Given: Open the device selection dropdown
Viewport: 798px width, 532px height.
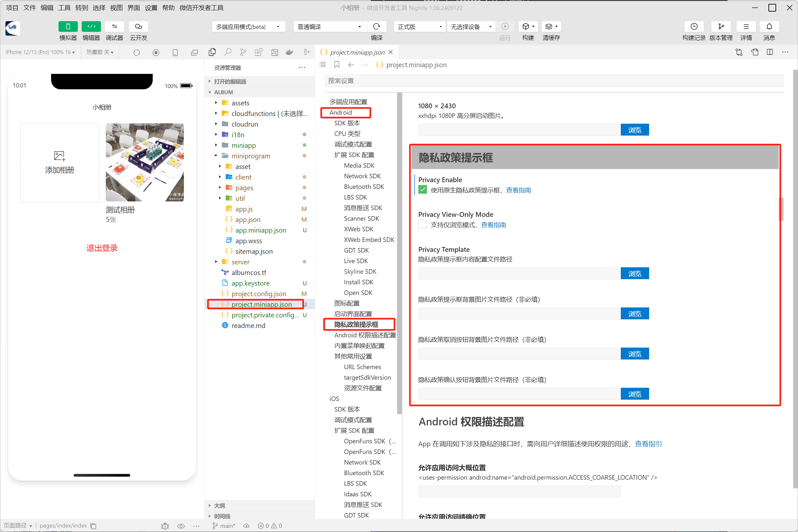Looking at the screenshot, I should click(471, 26).
